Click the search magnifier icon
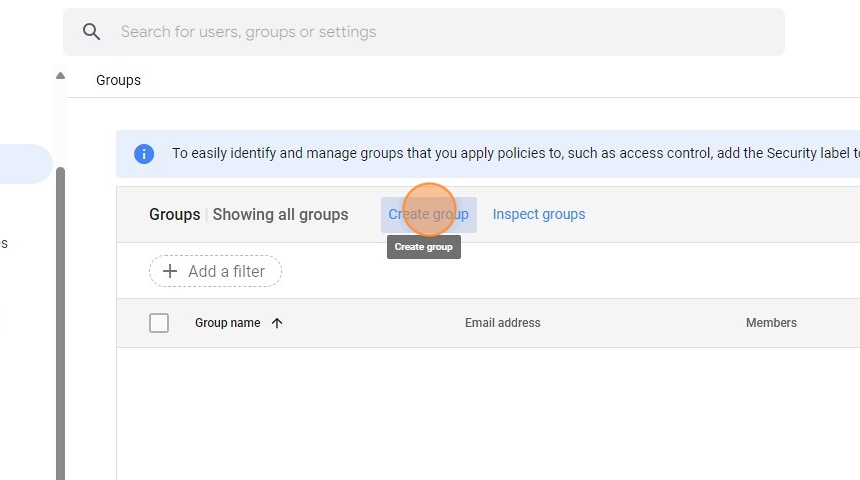The width and height of the screenshot is (860, 480). click(x=91, y=32)
